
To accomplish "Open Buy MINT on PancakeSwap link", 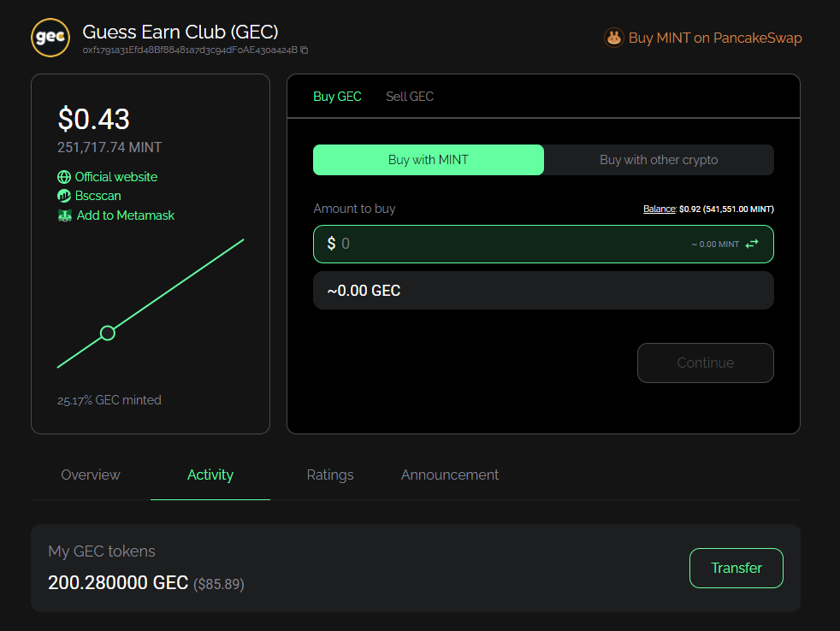I will [x=714, y=38].
